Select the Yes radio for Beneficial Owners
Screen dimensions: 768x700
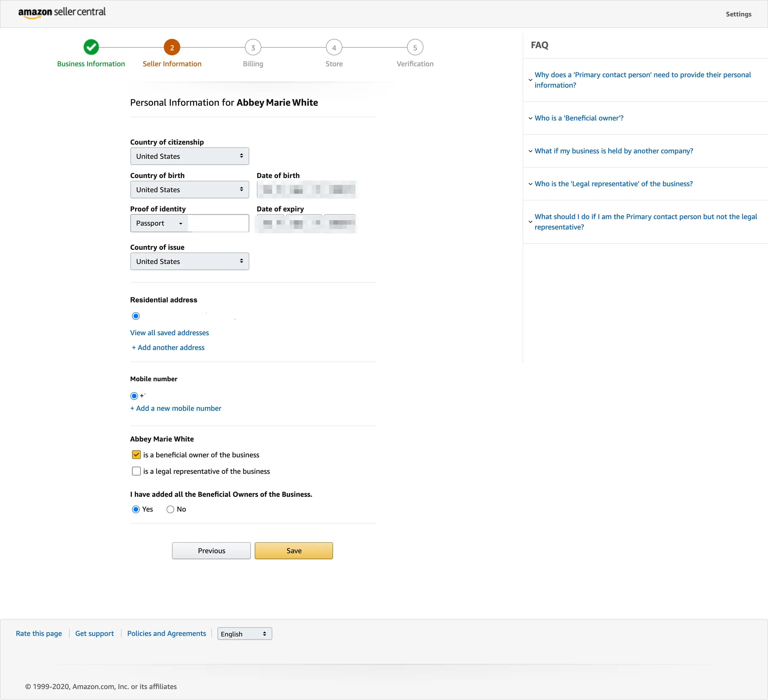[x=136, y=509]
